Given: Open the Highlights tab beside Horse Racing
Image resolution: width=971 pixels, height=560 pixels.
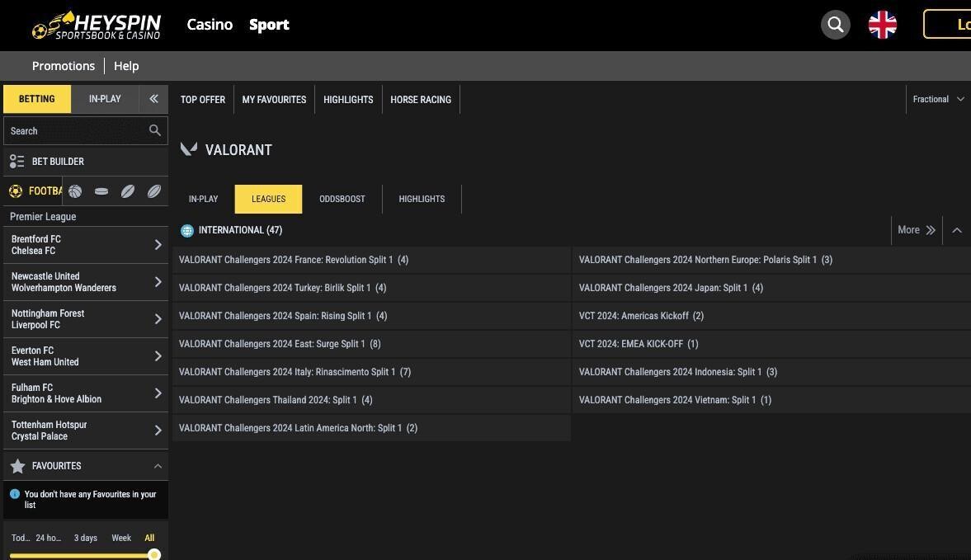Looking at the screenshot, I should coord(348,100).
